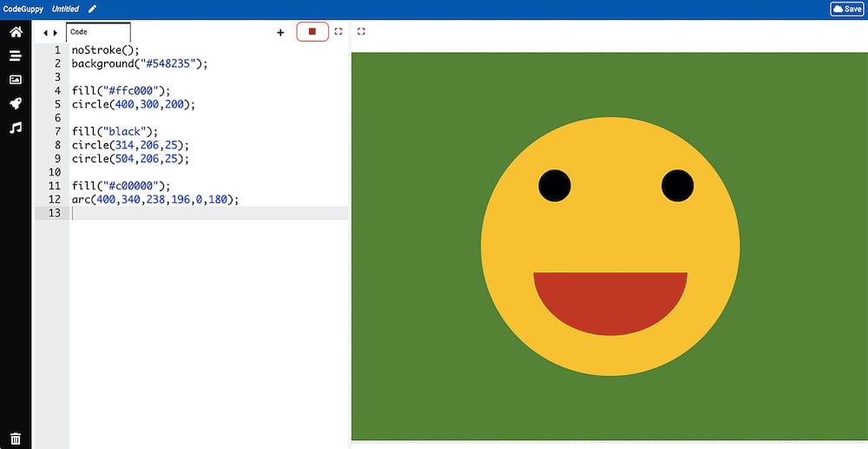Image resolution: width=868 pixels, height=449 pixels.
Task: Click the Save button
Action: (x=847, y=9)
